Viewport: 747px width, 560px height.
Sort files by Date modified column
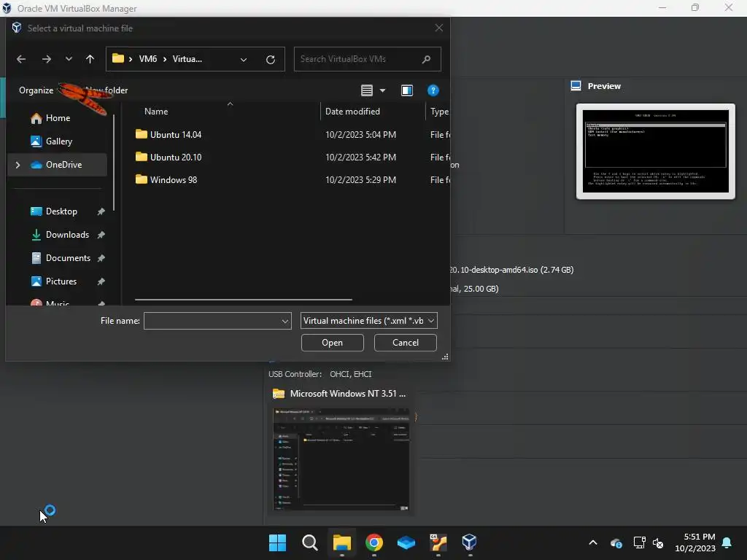point(352,112)
